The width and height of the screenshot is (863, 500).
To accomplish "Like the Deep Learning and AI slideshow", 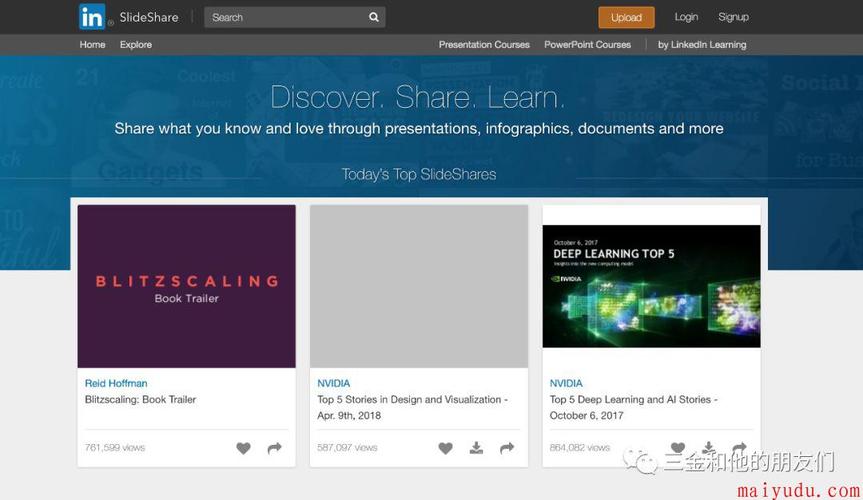I will [x=677, y=448].
